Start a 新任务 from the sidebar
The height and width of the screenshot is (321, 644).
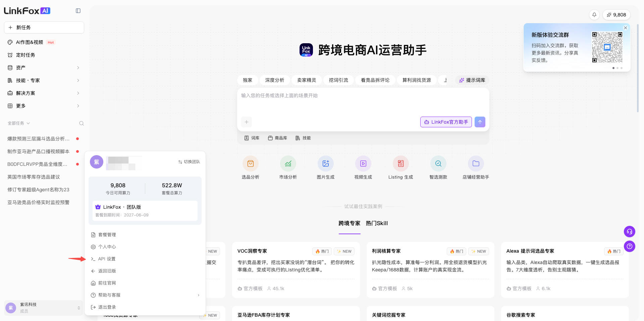(44, 27)
